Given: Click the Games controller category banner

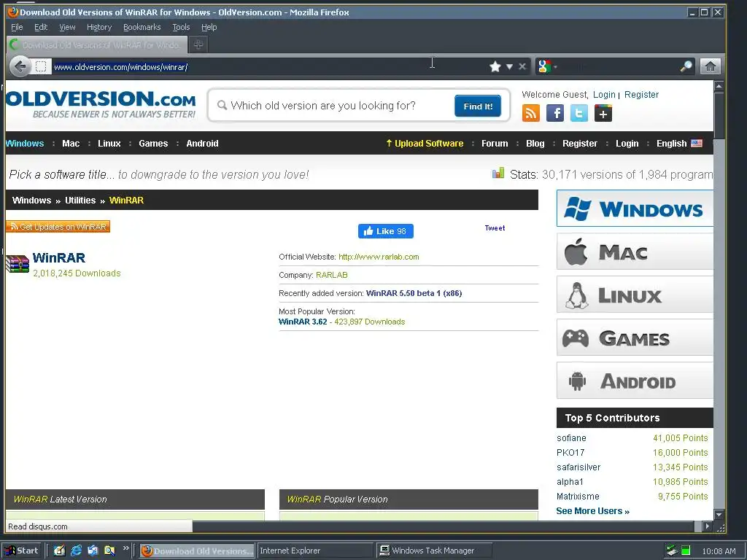Looking at the screenshot, I should (635, 338).
